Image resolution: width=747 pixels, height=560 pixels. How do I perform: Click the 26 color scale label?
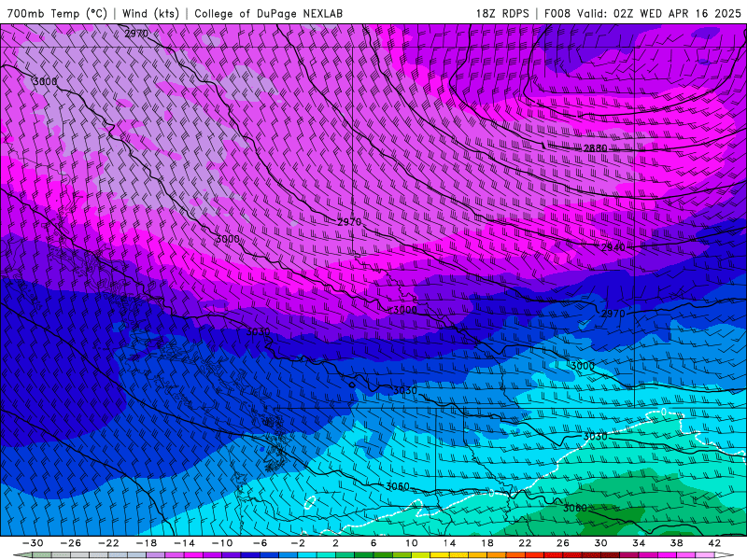563,543
